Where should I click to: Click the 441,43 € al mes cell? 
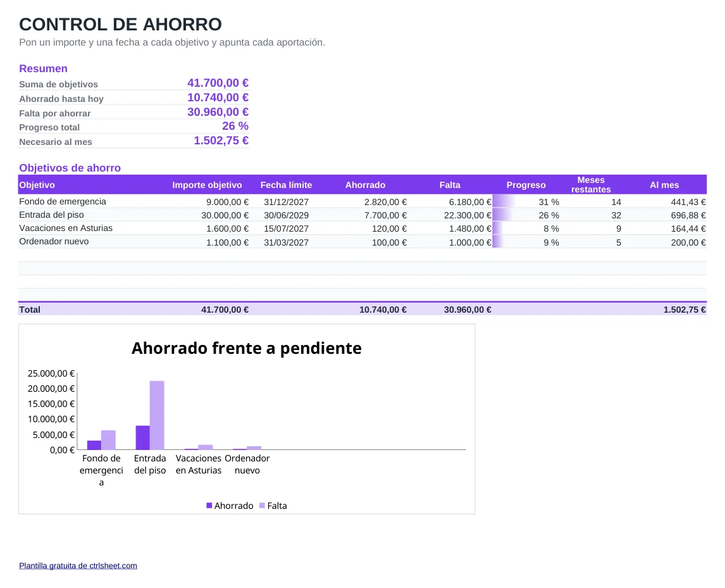pyautogui.click(x=688, y=202)
